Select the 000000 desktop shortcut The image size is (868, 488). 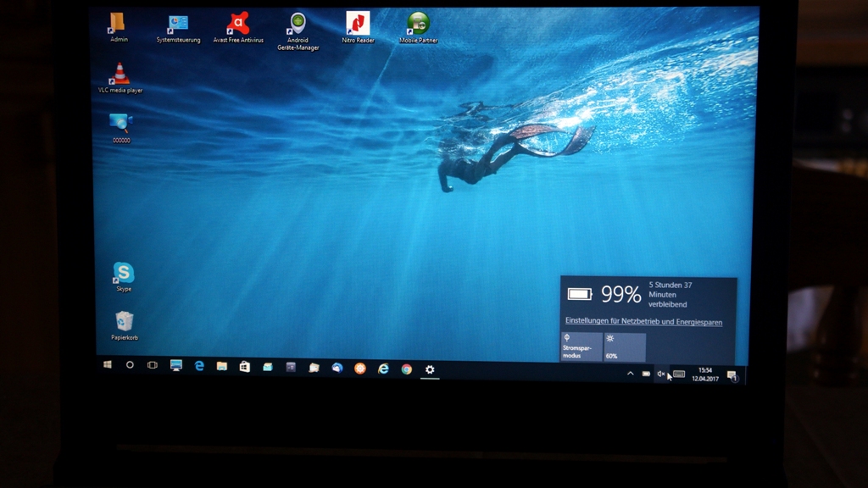click(120, 128)
